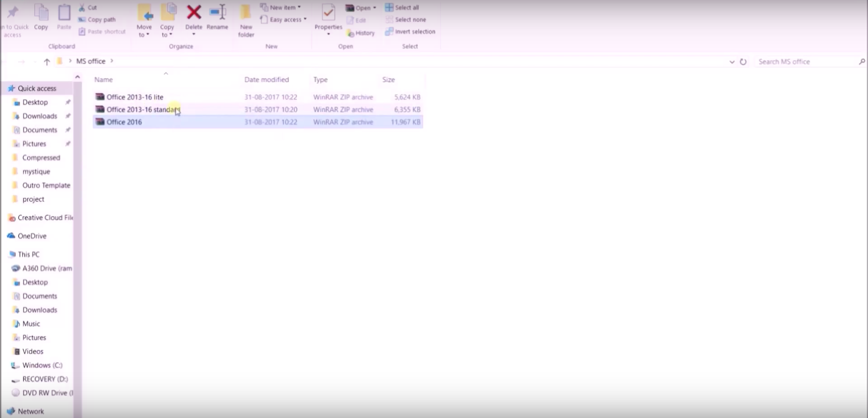Click Copy path in the ribbon
Screen dimensions: 868x418
(97, 20)
